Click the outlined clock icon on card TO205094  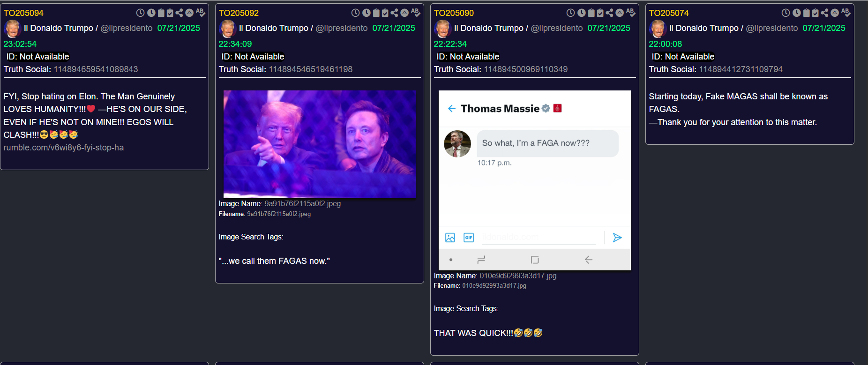140,13
